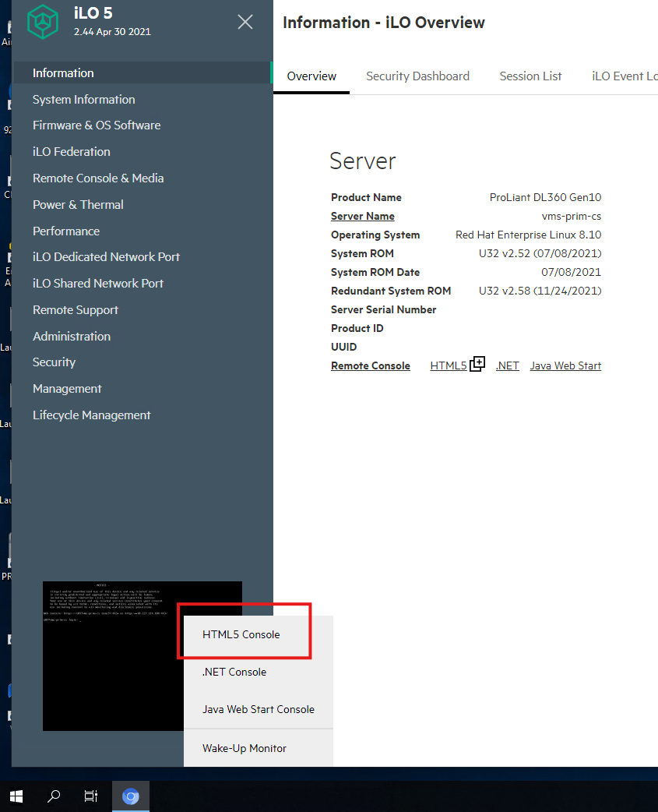Open Lifecycle Management page
This screenshot has height=812, width=658.
coord(92,415)
